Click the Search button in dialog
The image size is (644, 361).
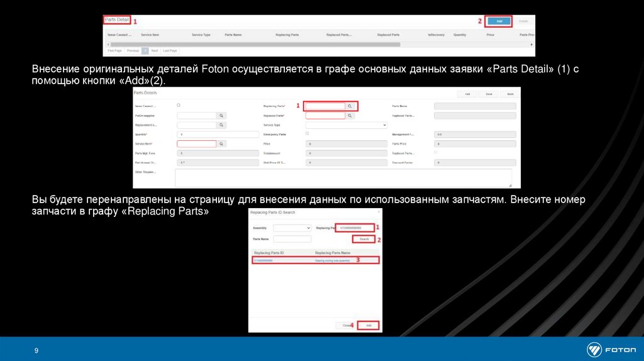pyautogui.click(x=364, y=240)
